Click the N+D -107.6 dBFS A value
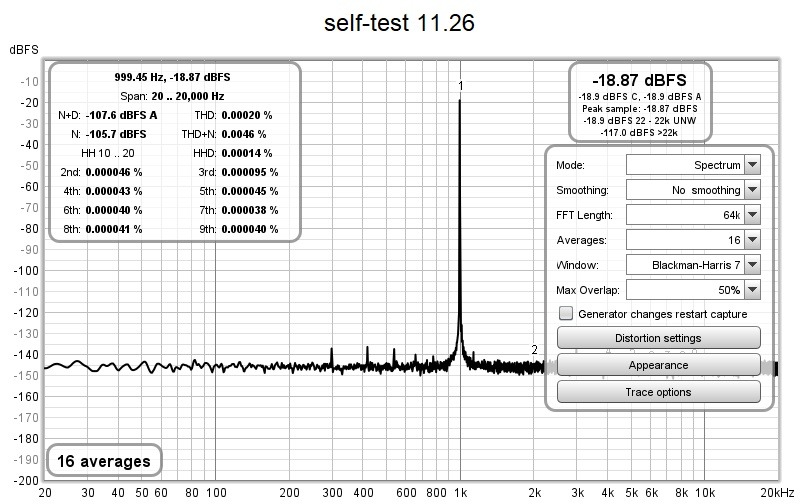 (121, 115)
